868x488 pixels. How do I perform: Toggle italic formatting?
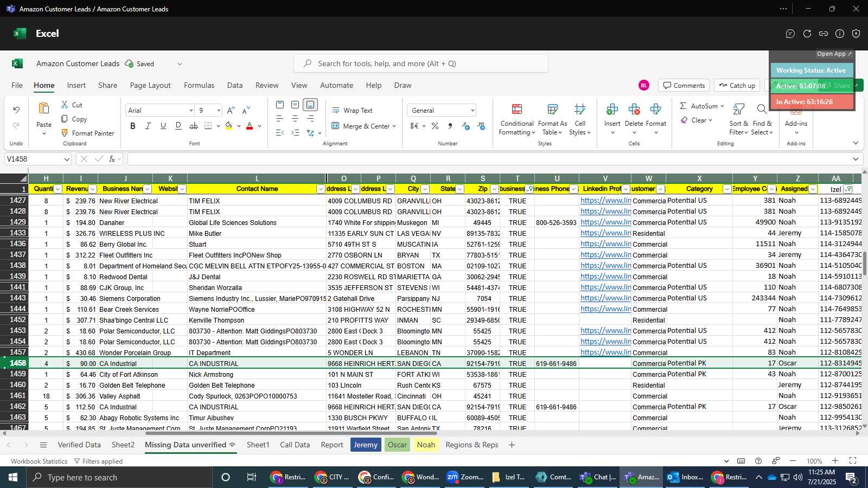[x=148, y=126]
